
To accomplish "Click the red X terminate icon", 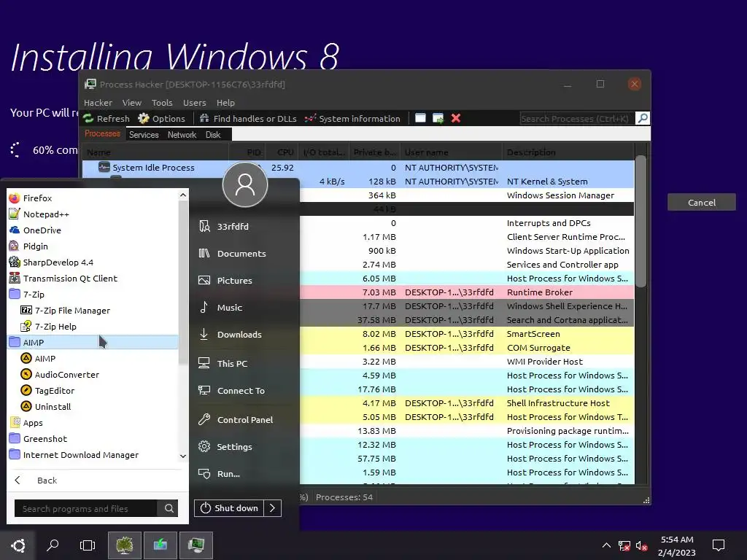I will tap(456, 118).
